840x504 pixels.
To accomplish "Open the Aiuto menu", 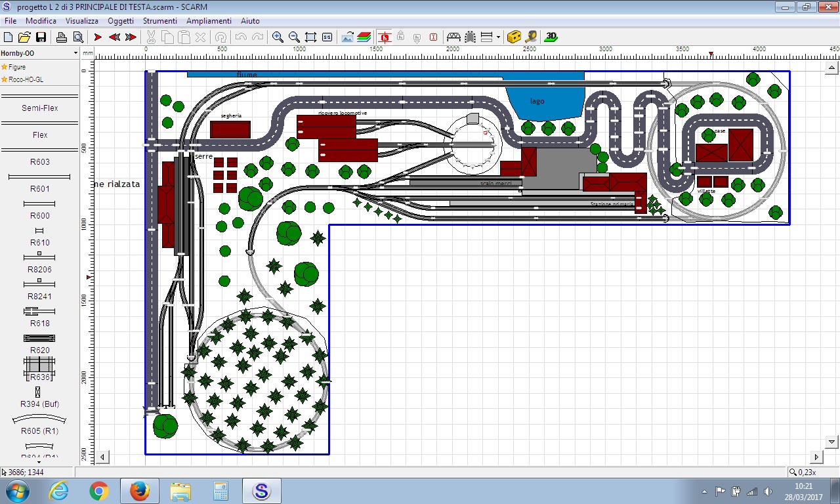I will pyautogui.click(x=250, y=21).
